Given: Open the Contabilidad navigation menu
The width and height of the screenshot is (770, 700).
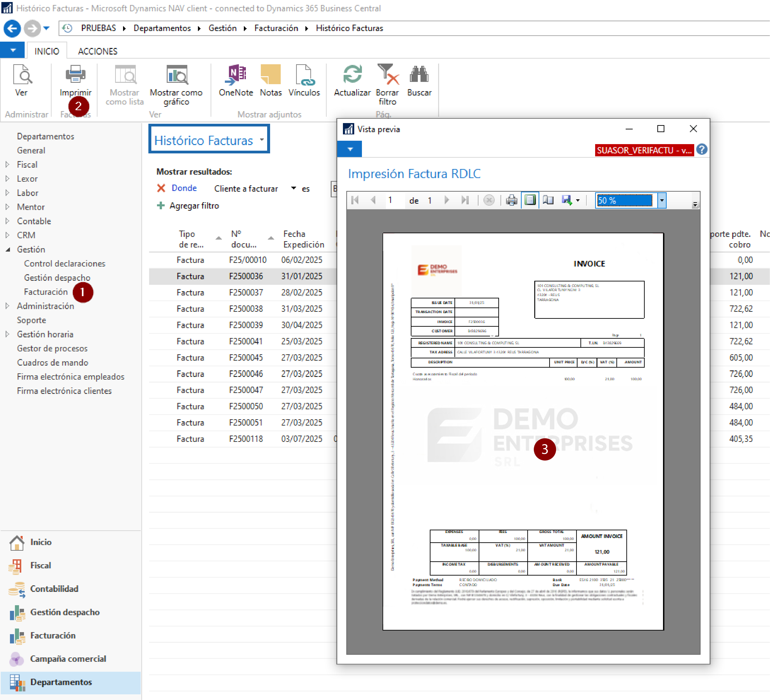Looking at the screenshot, I should (54, 588).
